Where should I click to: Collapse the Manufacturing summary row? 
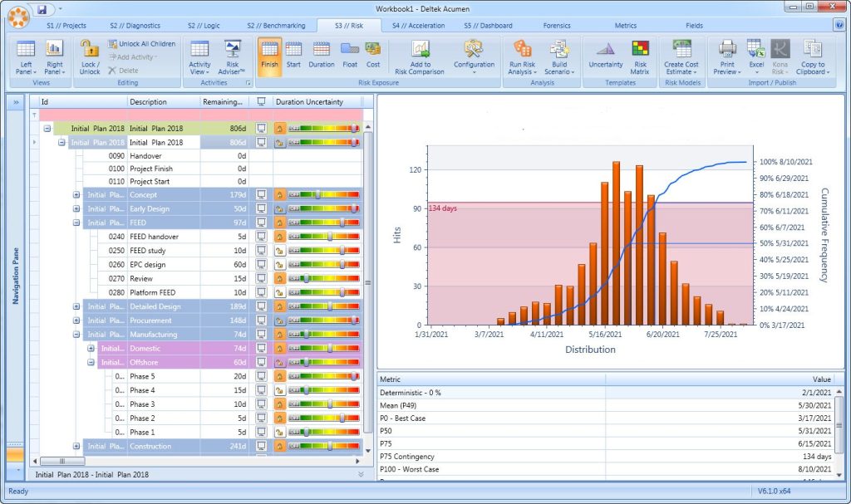click(76, 335)
